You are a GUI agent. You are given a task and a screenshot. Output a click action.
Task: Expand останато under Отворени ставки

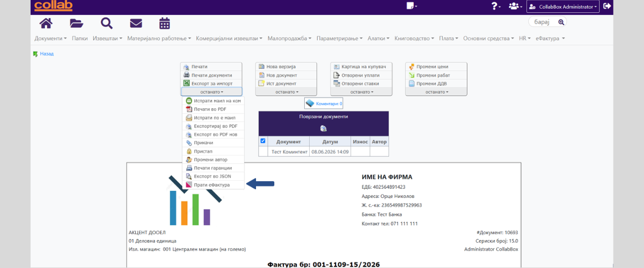point(361,92)
